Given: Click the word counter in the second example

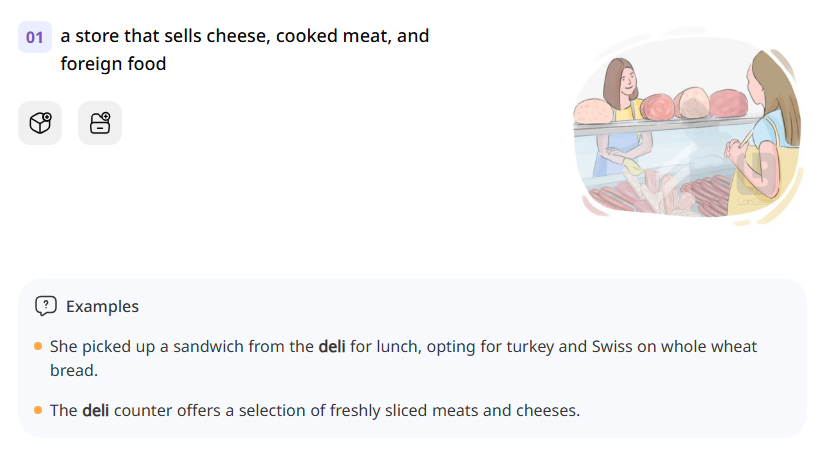Looking at the screenshot, I should pyautogui.click(x=144, y=410).
